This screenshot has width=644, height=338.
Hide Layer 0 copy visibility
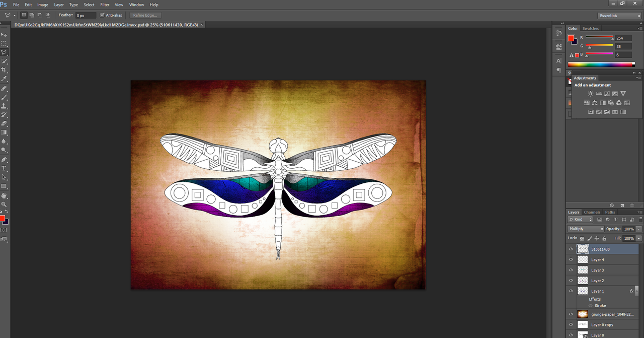pyautogui.click(x=571, y=325)
